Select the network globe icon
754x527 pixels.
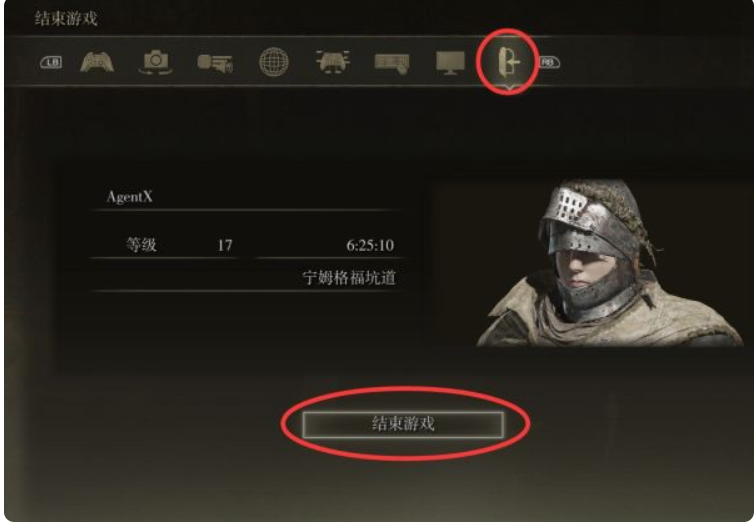[274, 62]
